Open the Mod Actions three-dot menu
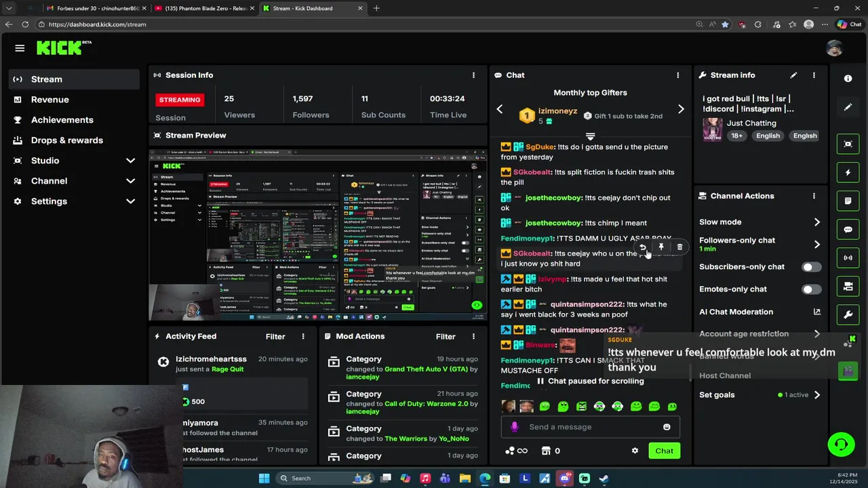The image size is (868, 488). click(473, 336)
